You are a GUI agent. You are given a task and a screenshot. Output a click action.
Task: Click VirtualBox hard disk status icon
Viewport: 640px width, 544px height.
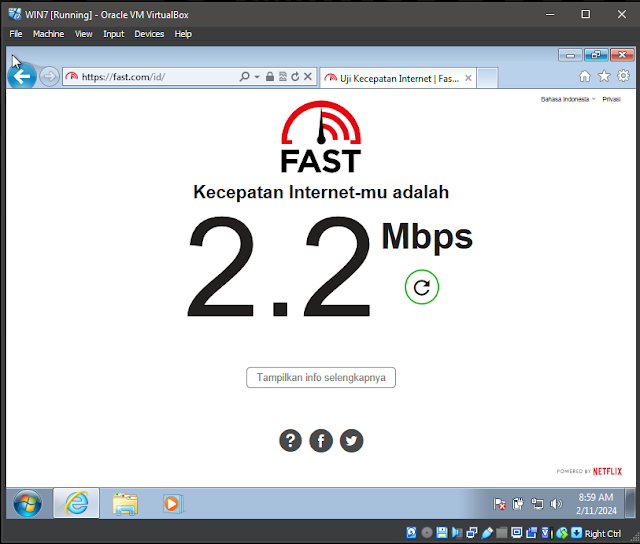(411, 533)
